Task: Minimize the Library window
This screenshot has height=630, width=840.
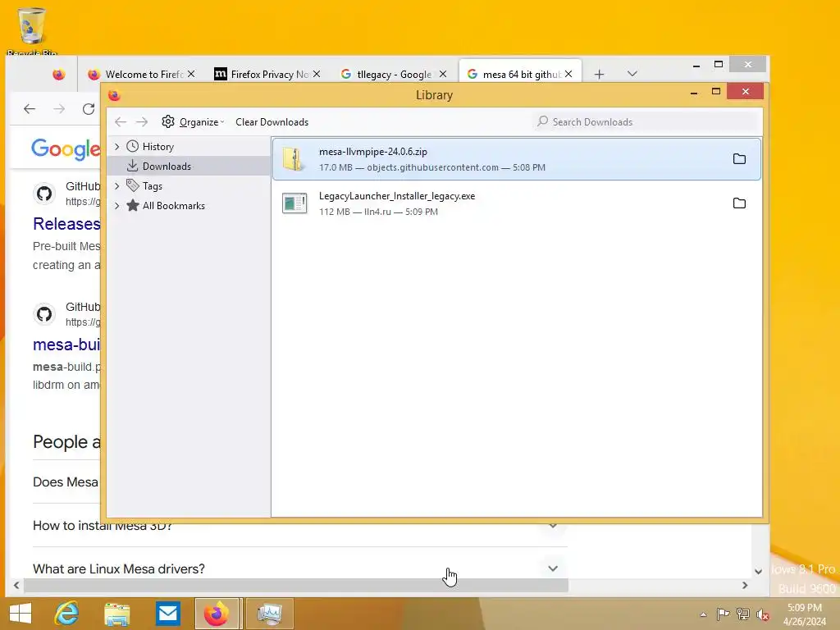Action: click(x=694, y=92)
